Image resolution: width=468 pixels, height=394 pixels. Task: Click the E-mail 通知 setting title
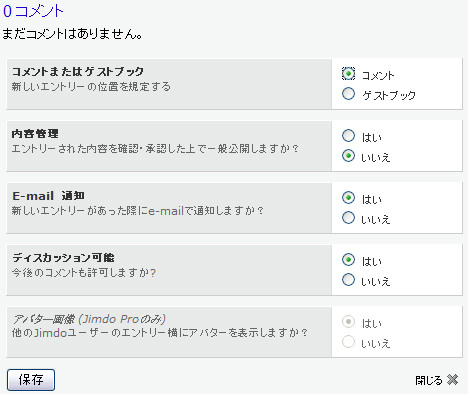point(48,196)
